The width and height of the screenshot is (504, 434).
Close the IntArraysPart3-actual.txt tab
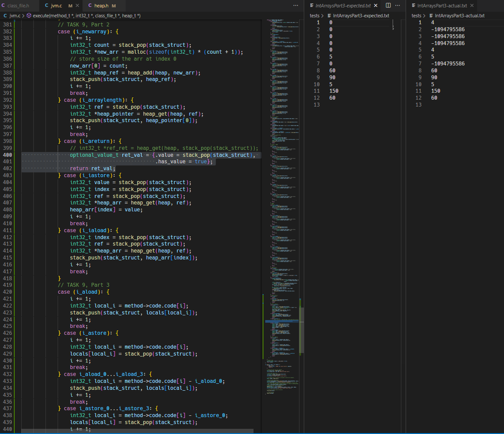[x=471, y=6]
